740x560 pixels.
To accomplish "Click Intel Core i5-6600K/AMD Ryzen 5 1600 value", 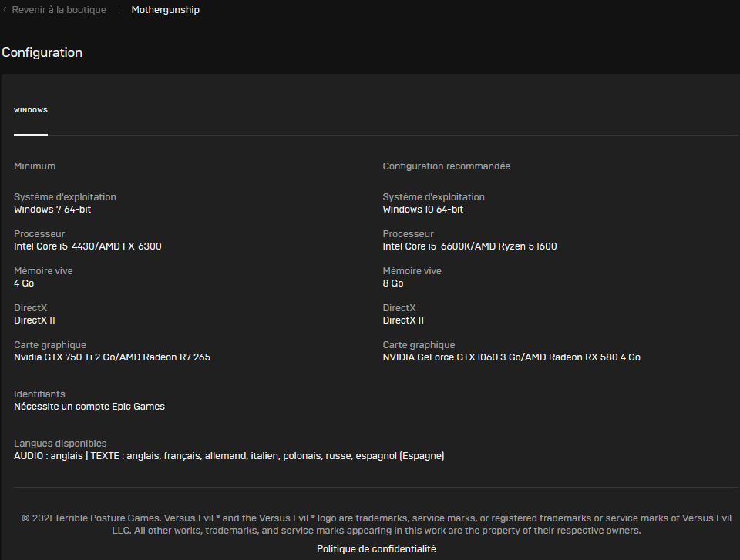I will click(x=469, y=246).
